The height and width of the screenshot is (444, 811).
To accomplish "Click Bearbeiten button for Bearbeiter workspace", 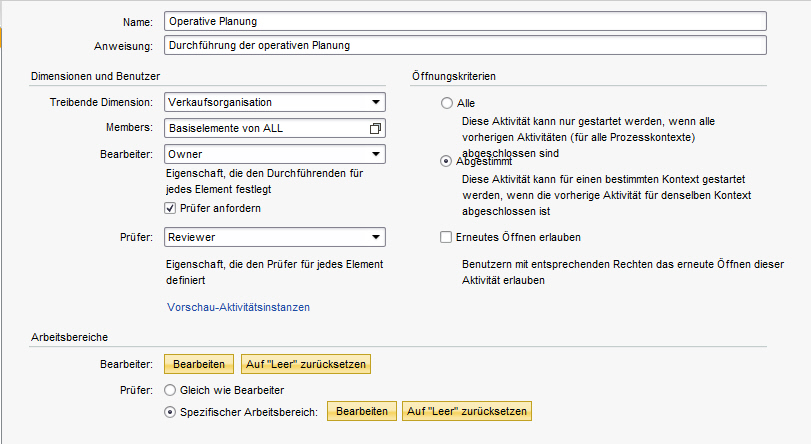I will [199, 364].
